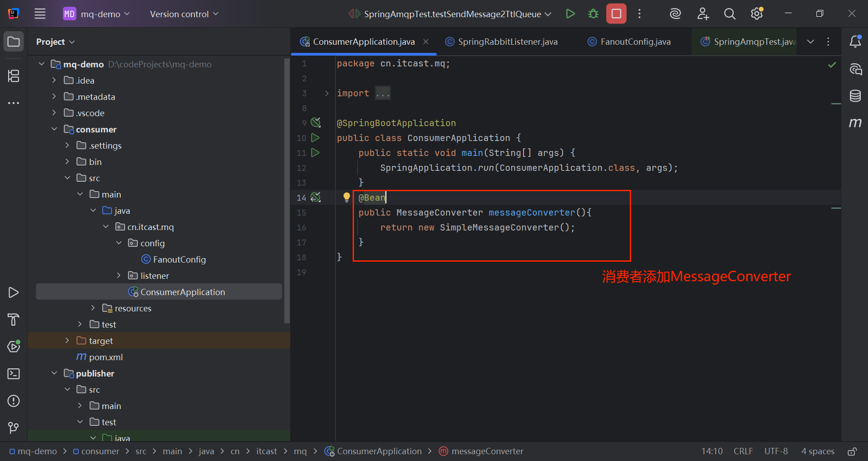Collapse the publisher module
The height and width of the screenshot is (461, 868).
[54, 373]
